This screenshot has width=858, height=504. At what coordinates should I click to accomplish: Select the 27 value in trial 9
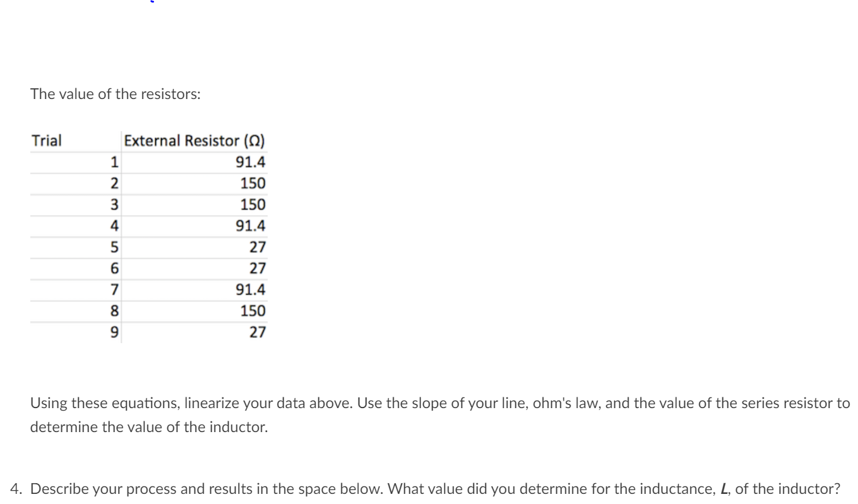tap(258, 332)
